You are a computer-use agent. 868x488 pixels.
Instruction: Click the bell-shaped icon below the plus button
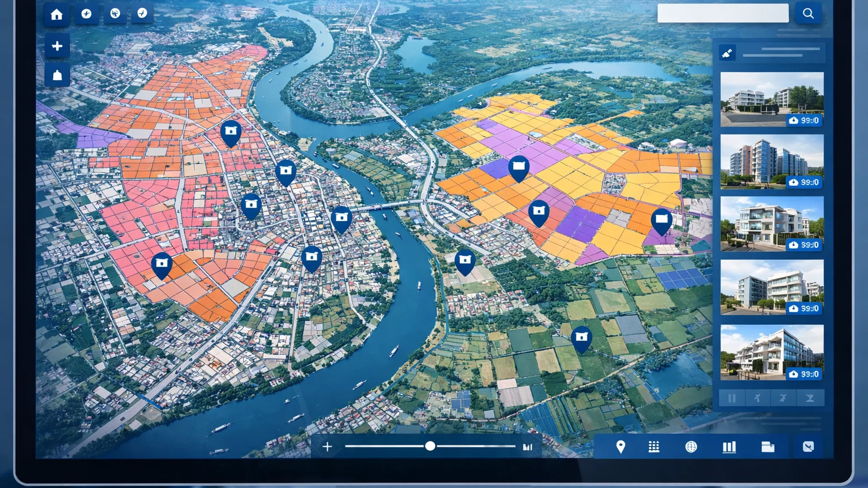(x=57, y=75)
